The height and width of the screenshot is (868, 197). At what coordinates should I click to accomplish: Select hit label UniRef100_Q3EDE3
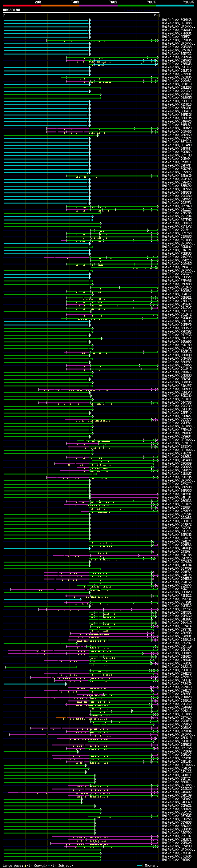[x=177, y=521]
